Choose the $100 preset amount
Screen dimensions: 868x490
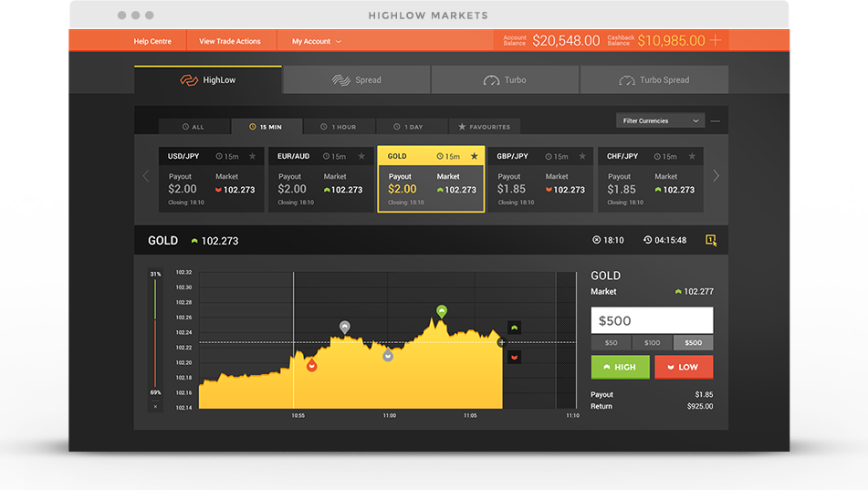(652, 343)
